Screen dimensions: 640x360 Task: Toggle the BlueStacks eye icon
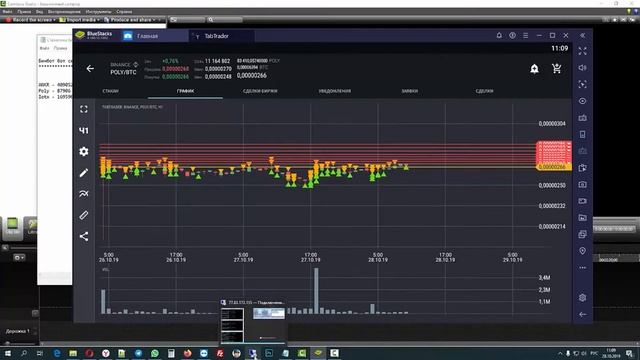point(582,101)
